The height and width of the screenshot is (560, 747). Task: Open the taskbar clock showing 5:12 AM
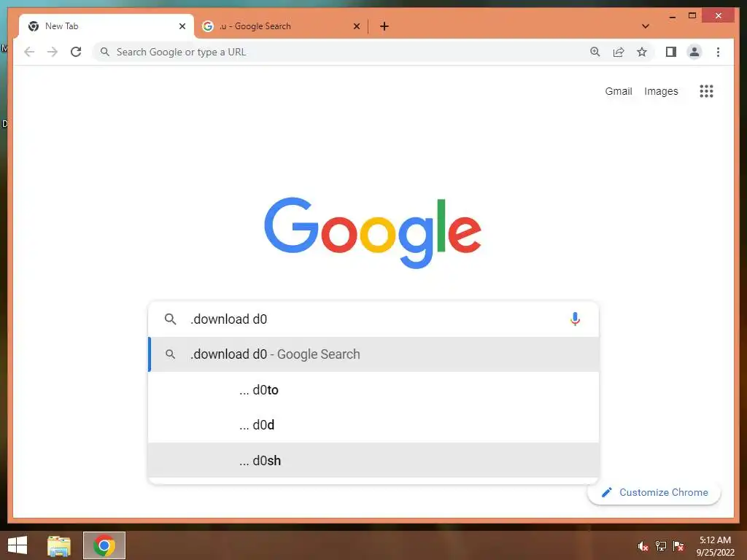[715, 546]
